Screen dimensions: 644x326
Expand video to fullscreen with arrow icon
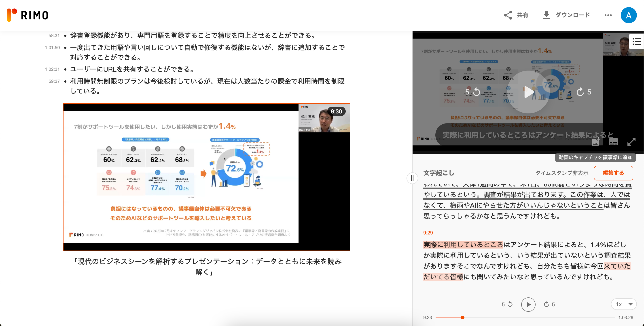click(x=631, y=142)
